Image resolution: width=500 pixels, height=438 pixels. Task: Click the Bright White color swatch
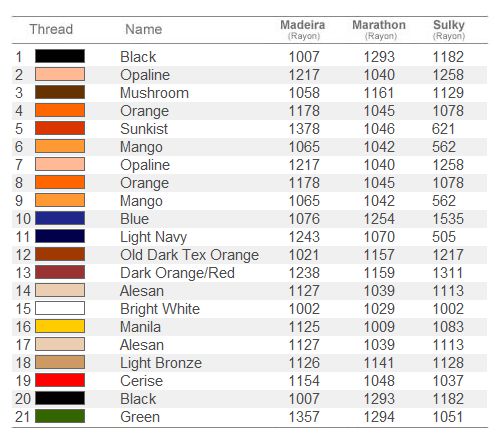click(60, 308)
